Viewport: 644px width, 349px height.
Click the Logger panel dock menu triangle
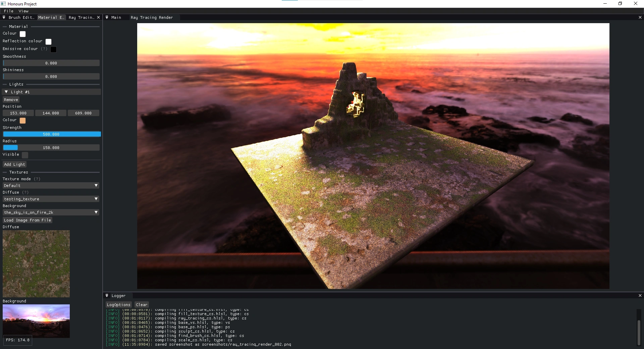107,296
